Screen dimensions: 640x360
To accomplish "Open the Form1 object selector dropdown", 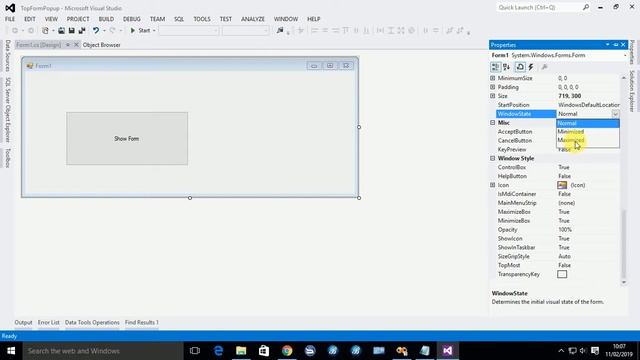I will click(624, 55).
